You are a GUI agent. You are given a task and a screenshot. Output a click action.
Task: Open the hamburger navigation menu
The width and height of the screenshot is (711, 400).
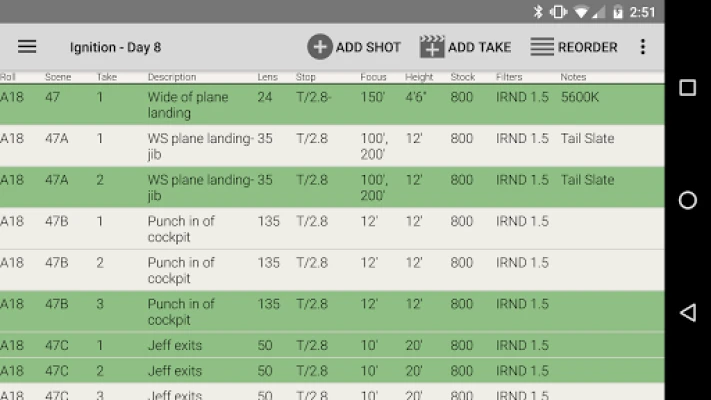tap(27, 47)
